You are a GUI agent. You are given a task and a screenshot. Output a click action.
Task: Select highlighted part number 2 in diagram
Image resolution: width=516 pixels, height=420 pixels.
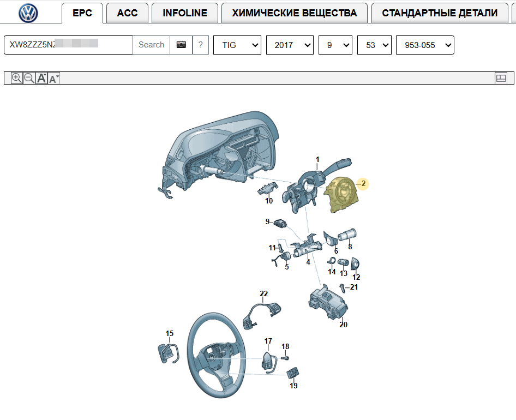pos(363,184)
